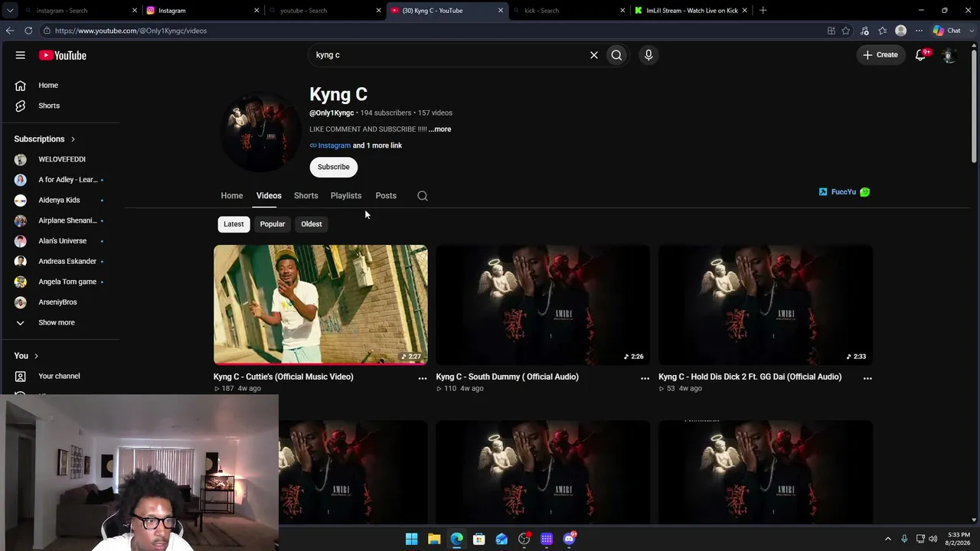This screenshot has height=551, width=980.
Task: Open the media control music icon
Action: point(864,31)
